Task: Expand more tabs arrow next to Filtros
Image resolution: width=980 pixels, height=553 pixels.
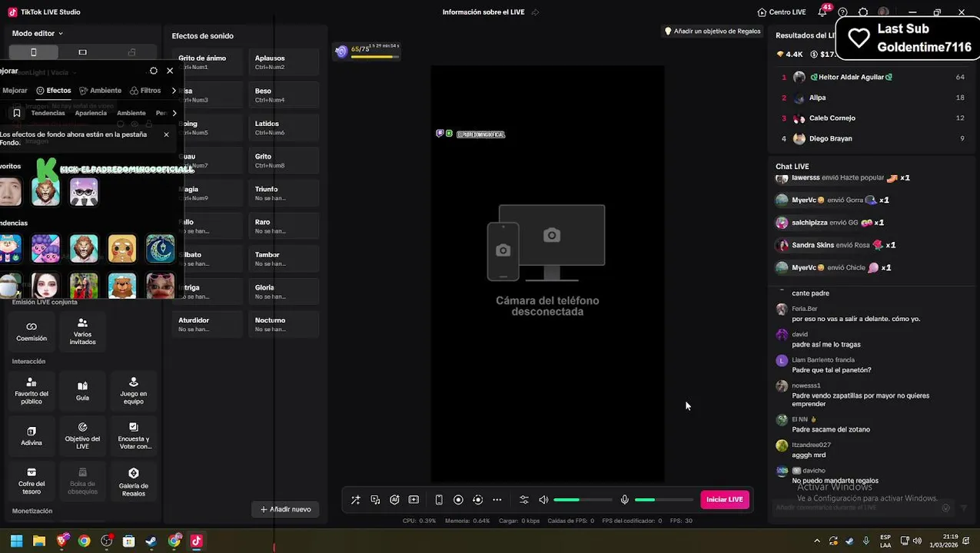Action: pyautogui.click(x=174, y=91)
